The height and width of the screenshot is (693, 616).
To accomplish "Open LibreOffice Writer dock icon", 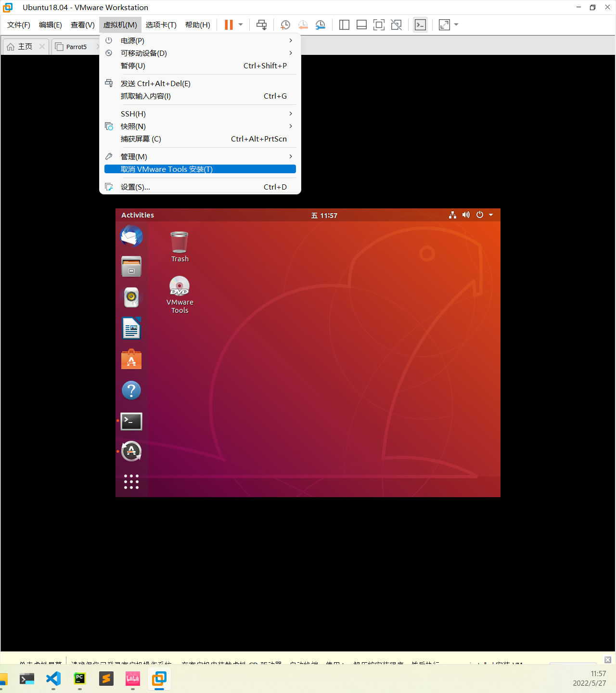I will click(x=131, y=328).
